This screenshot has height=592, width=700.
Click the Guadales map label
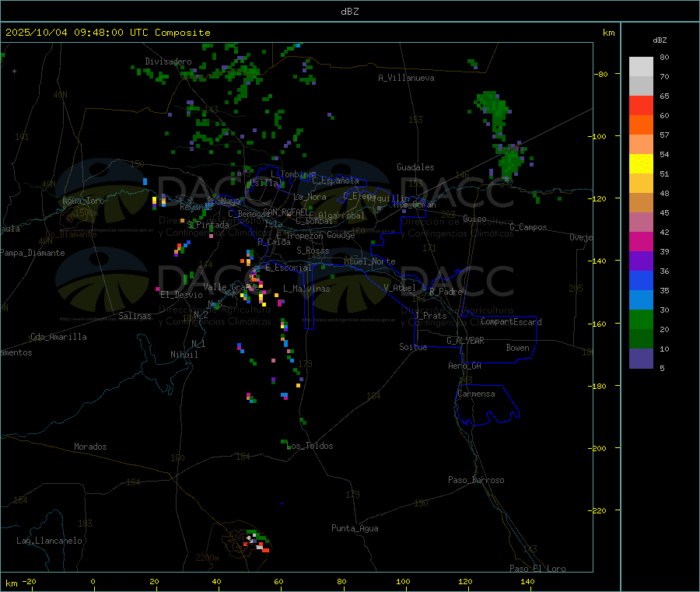(415, 167)
